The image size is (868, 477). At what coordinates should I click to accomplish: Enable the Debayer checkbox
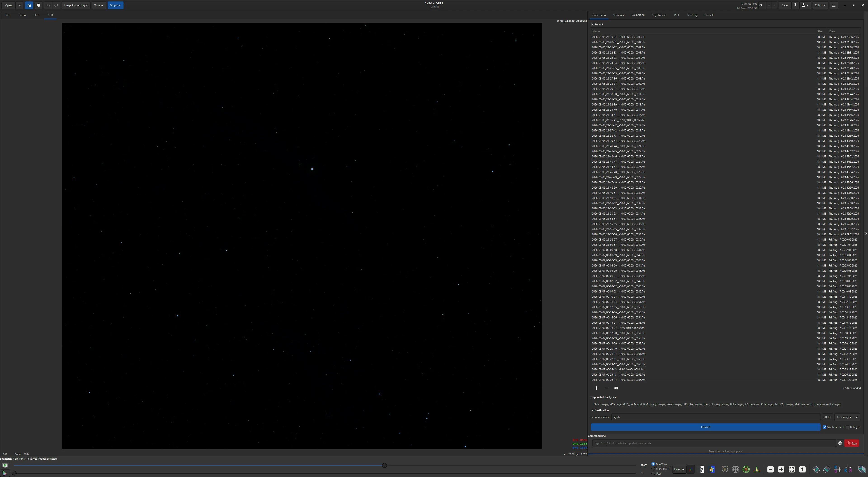pos(847,427)
